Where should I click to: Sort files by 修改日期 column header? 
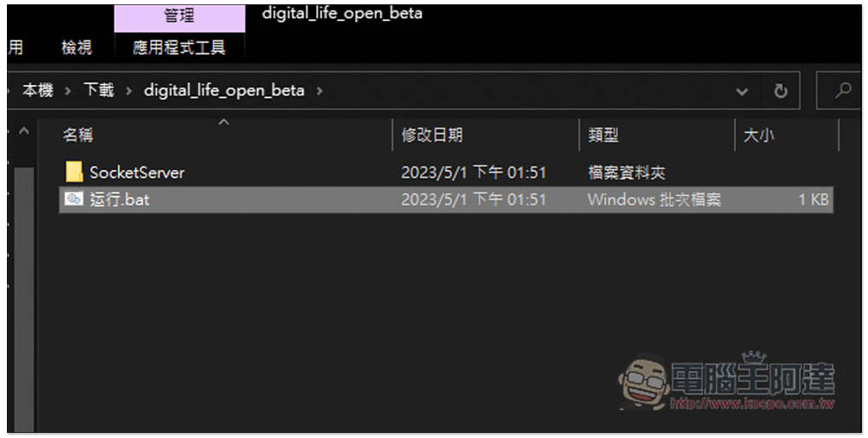(x=431, y=135)
